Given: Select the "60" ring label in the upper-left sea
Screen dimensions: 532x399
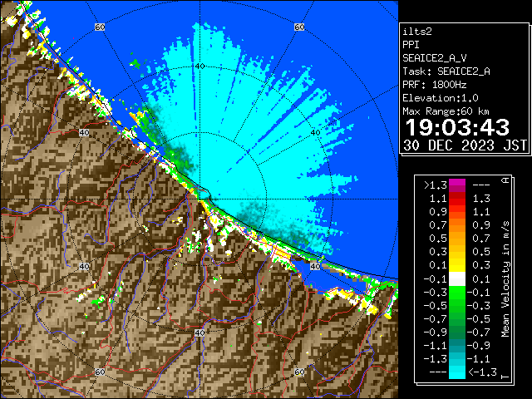Looking at the screenshot, I should [x=100, y=27].
